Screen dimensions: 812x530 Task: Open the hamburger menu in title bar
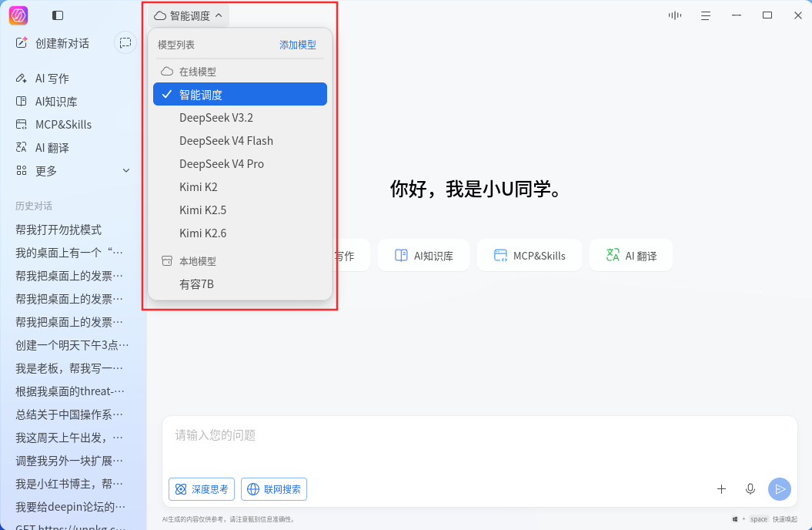pyautogui.click(x=705, y=15)
